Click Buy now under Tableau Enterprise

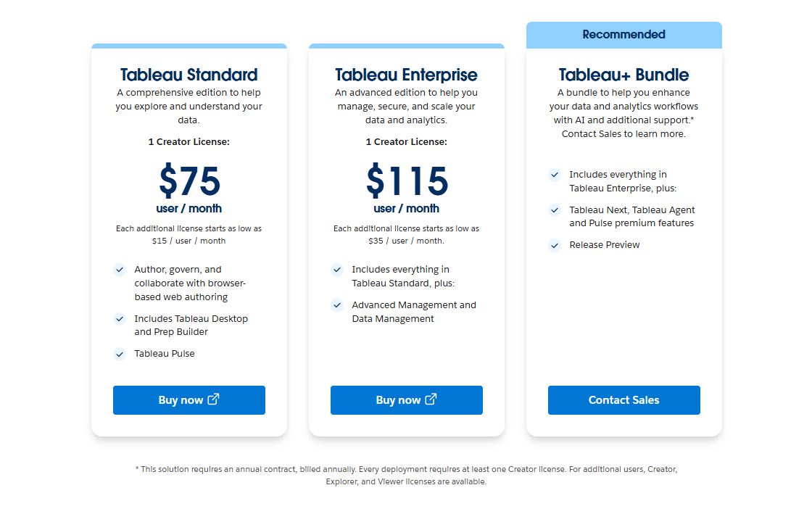(407, 399)
